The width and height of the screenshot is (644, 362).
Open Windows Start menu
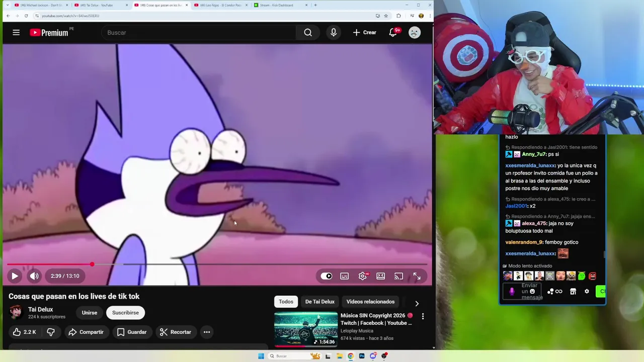pyautogui.click(x=261, y=356)
